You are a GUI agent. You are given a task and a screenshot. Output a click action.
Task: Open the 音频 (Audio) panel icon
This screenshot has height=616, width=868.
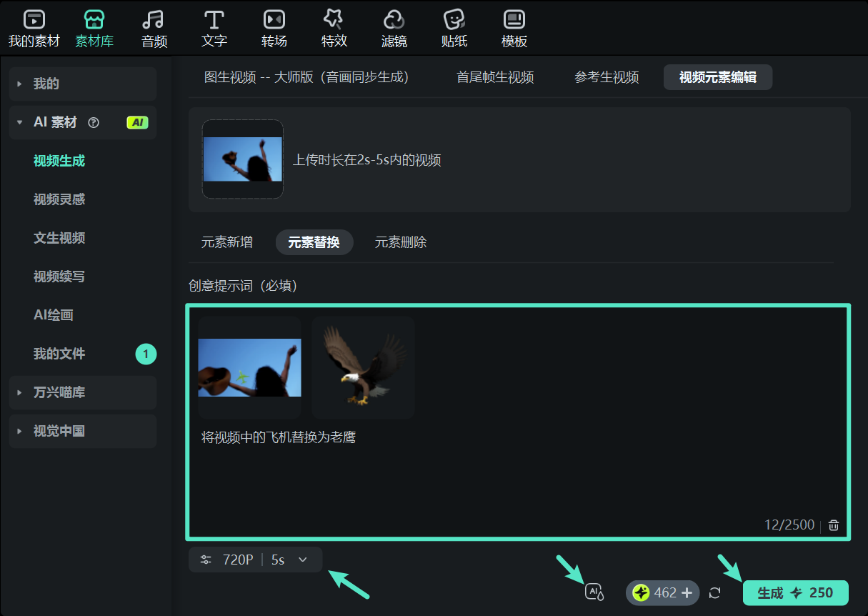tap(154, 20)
